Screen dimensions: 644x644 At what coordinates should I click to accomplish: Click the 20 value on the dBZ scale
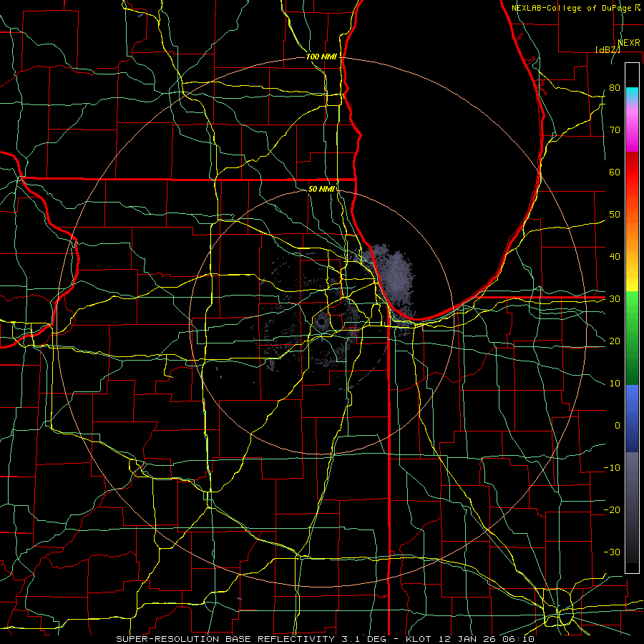point(615,341)
